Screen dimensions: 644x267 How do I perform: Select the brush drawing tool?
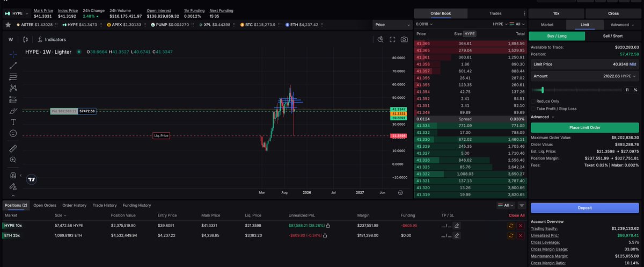(x=13, y=111)
